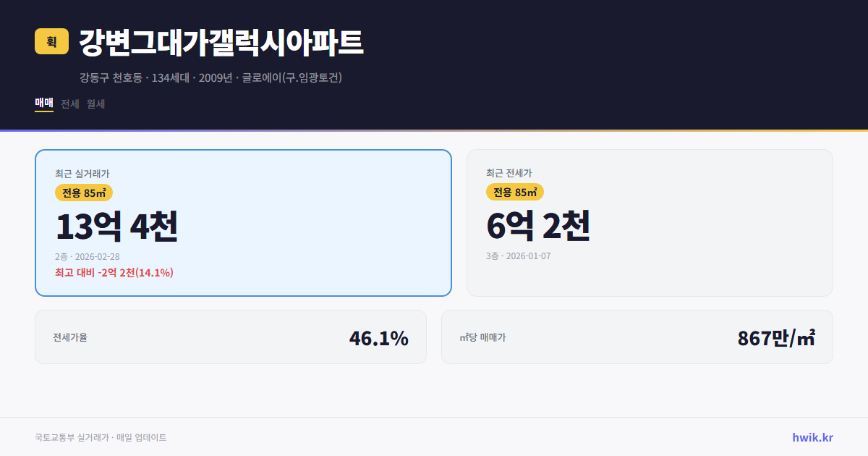Select the active 매매 tab
This screenshot has height=456, width=868.
[43, 104]
